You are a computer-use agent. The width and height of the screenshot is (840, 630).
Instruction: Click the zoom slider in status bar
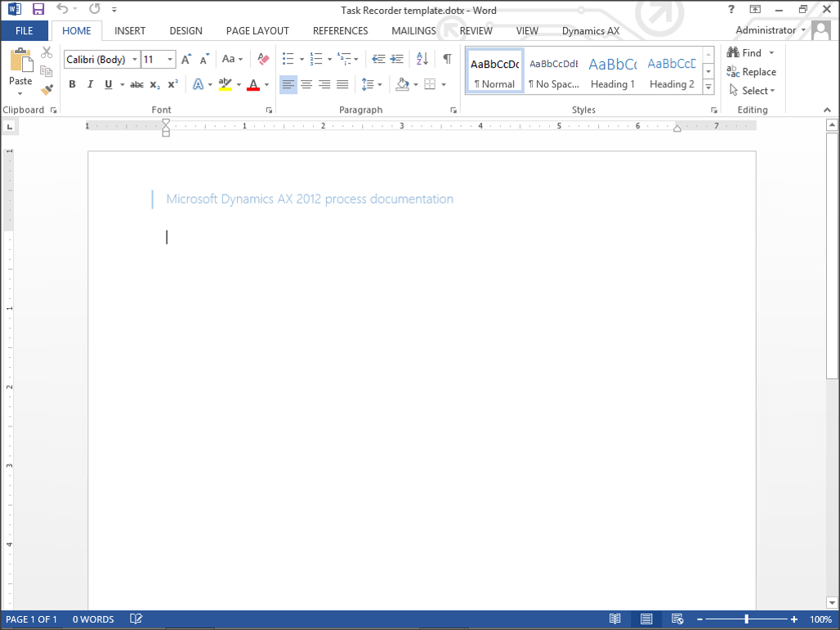(x=746, y=619)
